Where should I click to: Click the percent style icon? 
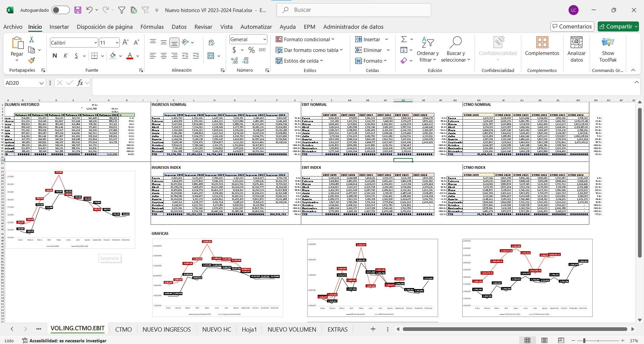point(251,50)
